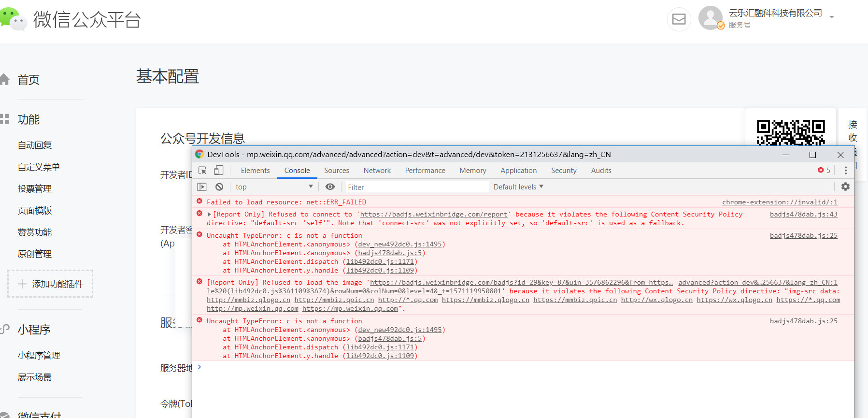This screenshot has width=868, height=418.
Task: Open 赞赏功能 in the sidebar
Action: click(35, 232)
